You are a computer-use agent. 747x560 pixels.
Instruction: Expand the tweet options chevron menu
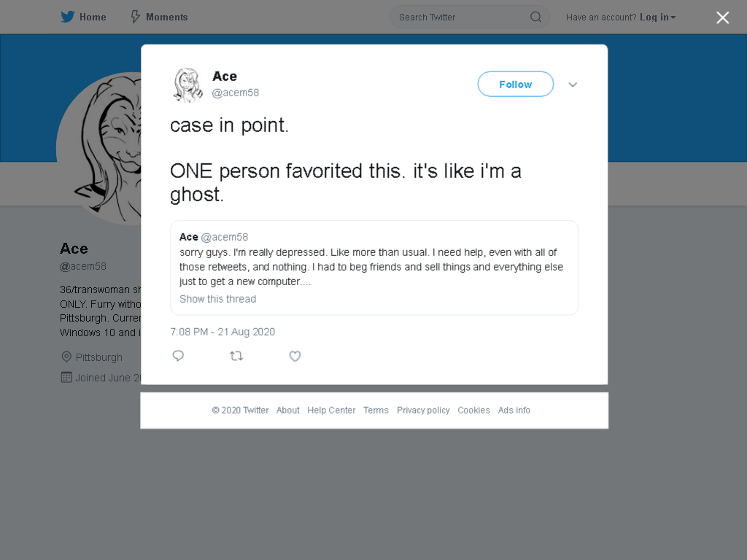(x=573, y=85)
